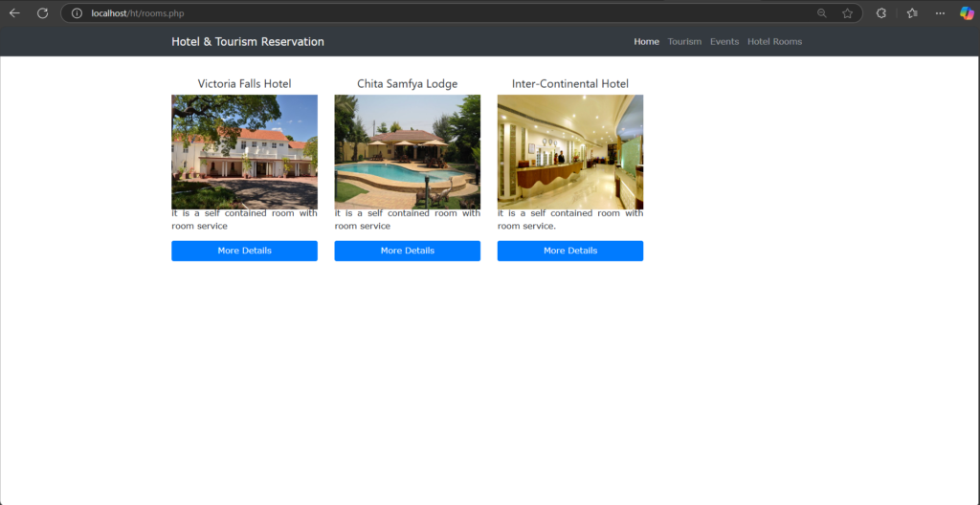View site information icon in address bar

77,13
